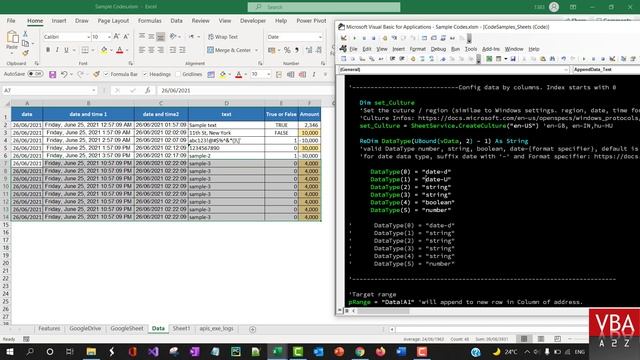Open the Name Box dropdown

pyautogui.click(x=94, y=90)
